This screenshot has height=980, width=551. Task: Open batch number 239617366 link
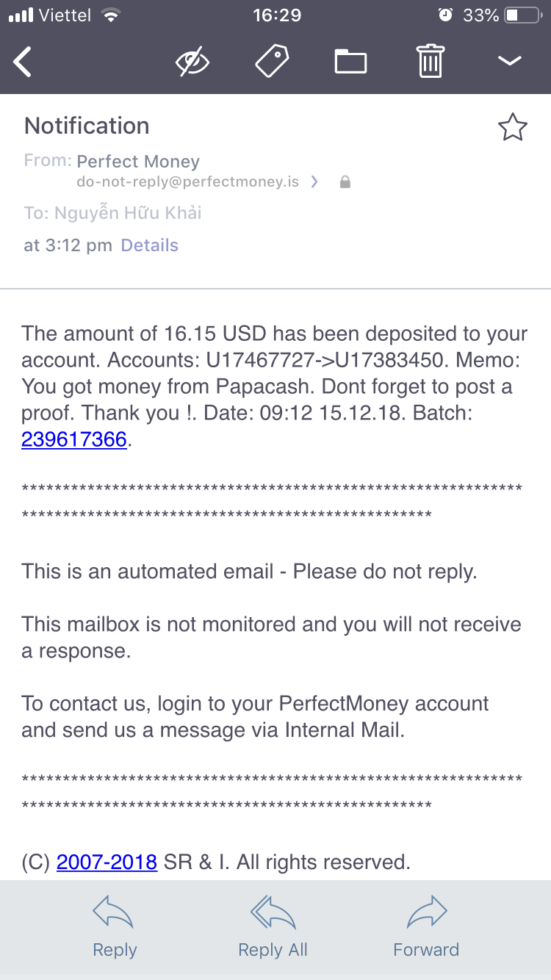pos(74,440)
